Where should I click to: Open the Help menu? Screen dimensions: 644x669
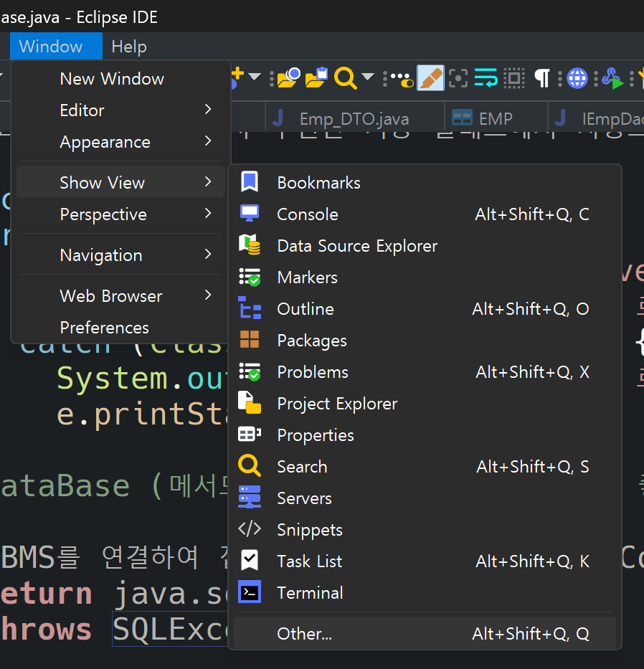point(129,46)
